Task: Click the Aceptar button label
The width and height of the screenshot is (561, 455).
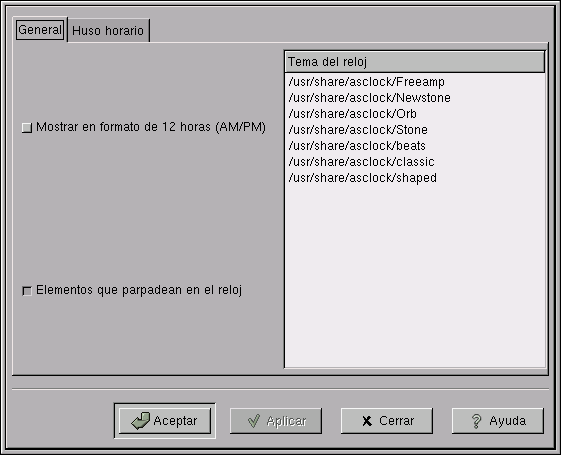Action: (x=175, y=421)
